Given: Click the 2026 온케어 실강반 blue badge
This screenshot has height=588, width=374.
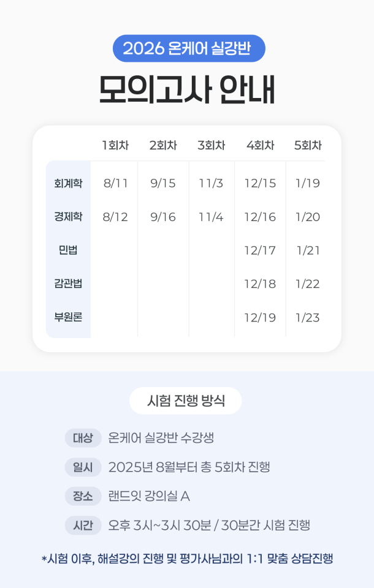Looking at the screenshot, I should pyautogui.click(x=189, y=48).
